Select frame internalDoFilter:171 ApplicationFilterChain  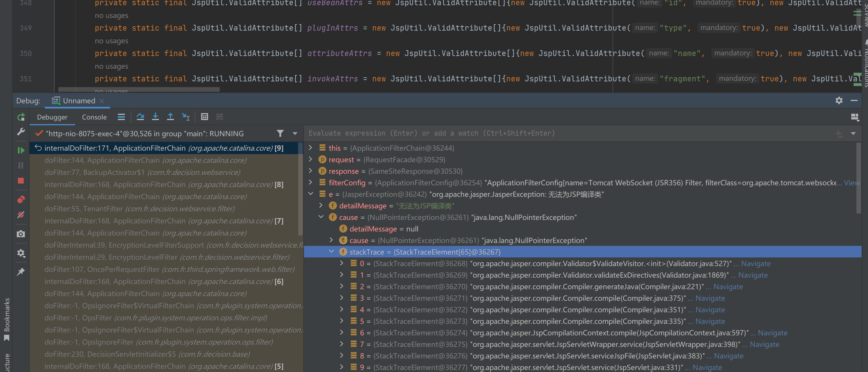(x=164, y=148)
